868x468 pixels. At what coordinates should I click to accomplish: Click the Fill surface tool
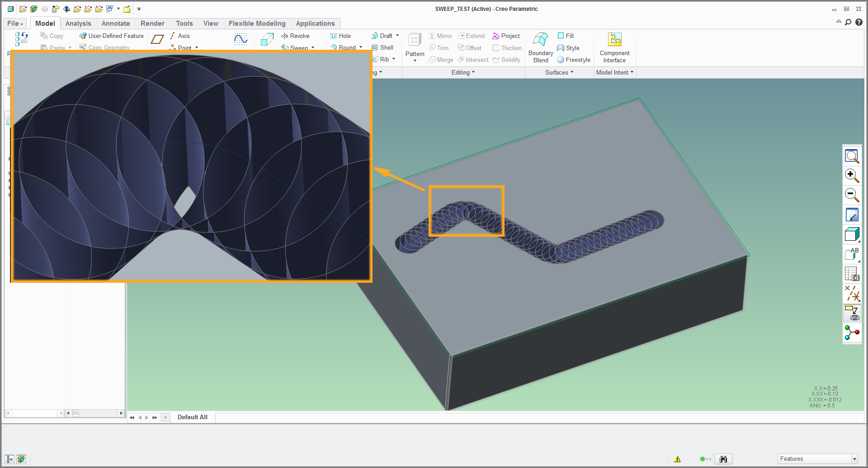click(x=566, y=36)
